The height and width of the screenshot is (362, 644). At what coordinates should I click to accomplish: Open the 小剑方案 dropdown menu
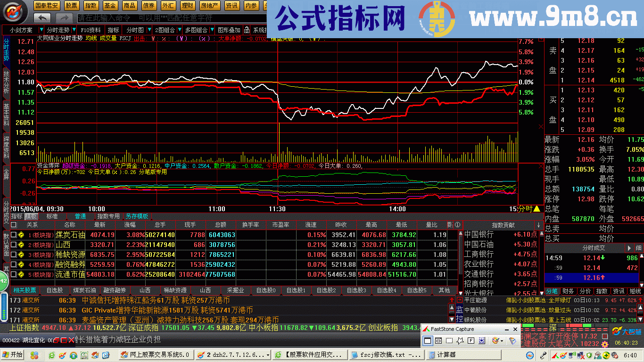tap(21, 30)
